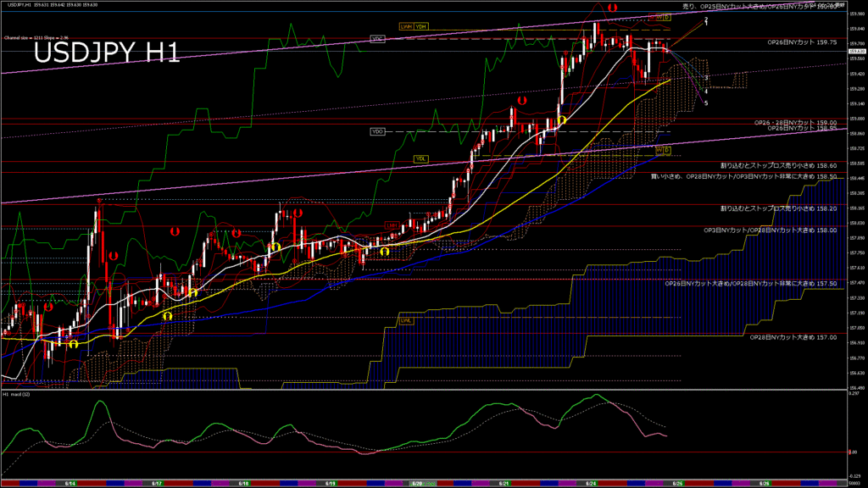Click the yellow YDH label box
The image size is (868, 488).
click(x=421, y=26)
